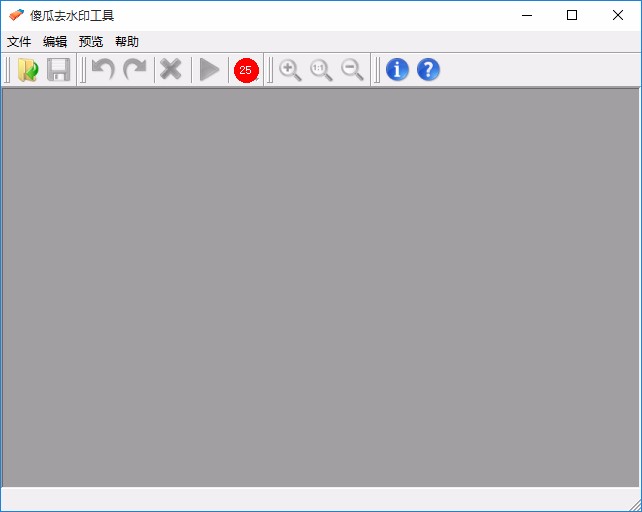Close the 傻瓜去水印工具 window

pos(618,16)
